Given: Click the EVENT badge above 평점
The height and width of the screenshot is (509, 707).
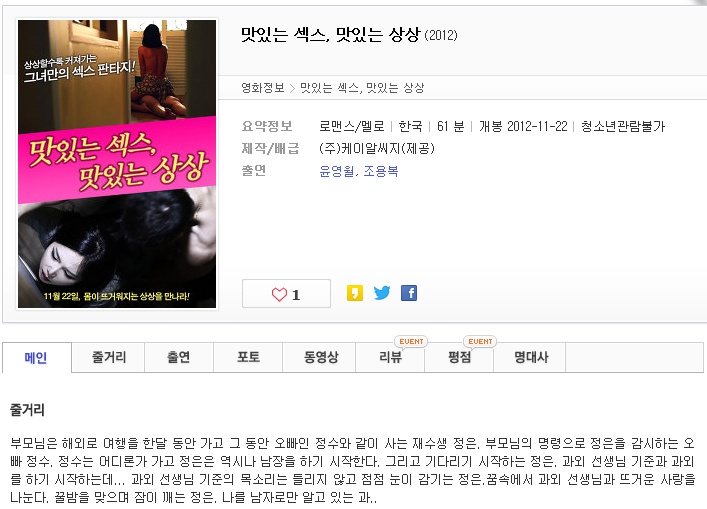Looking at the screenshot, I should pyautogui.click(x=480, y=341).
